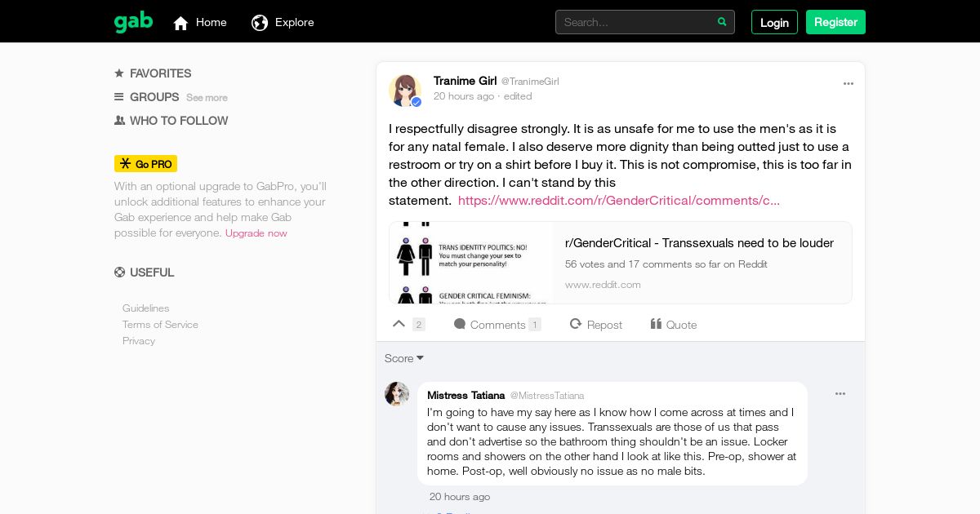Click the 'edited' label on the post
Screen dimensions: 980x514
[518, 96]
